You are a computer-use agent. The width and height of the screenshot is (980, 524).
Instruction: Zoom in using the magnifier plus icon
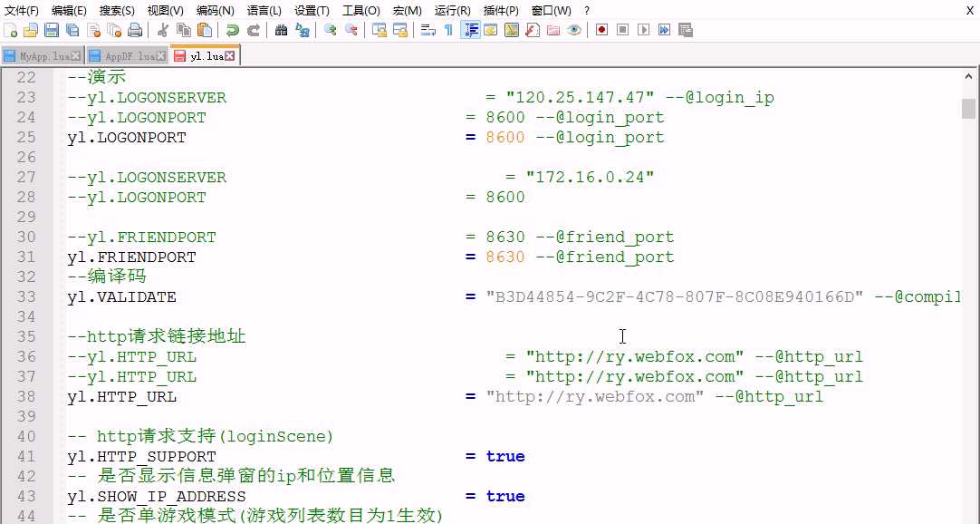pyautogui.click(x=331, y=30)
